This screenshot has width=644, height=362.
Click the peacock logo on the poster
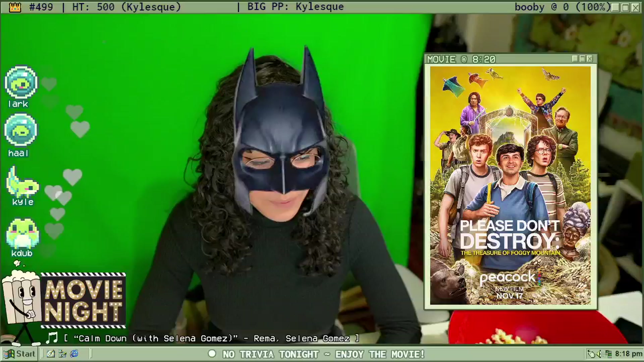pyautogui.click(x=510, y=278)
